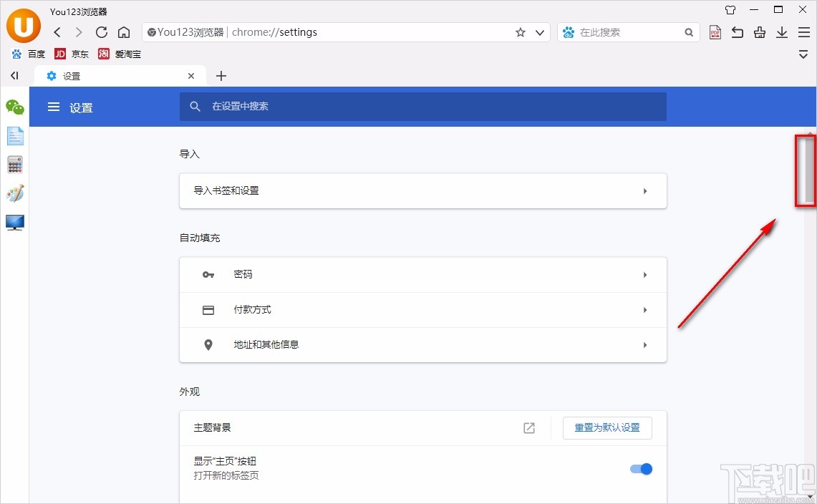Open the PDF converter toolbar icon
817x504 pixels.
tap(715, 32)
